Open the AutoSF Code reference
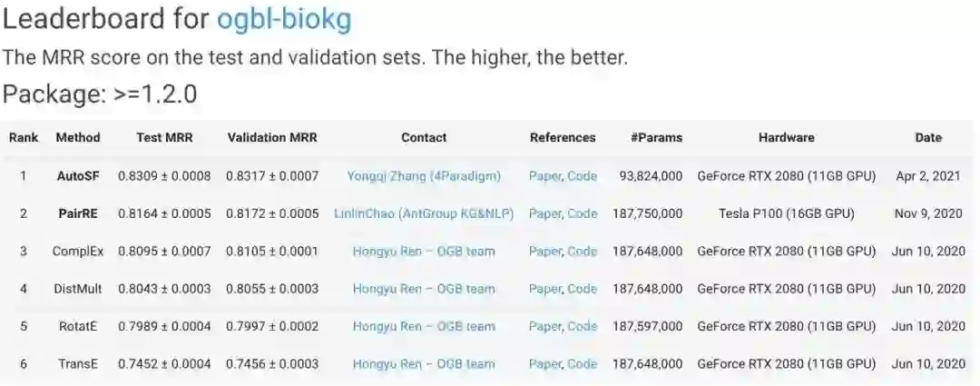980x386 pixels. click(x=583, y=176)
